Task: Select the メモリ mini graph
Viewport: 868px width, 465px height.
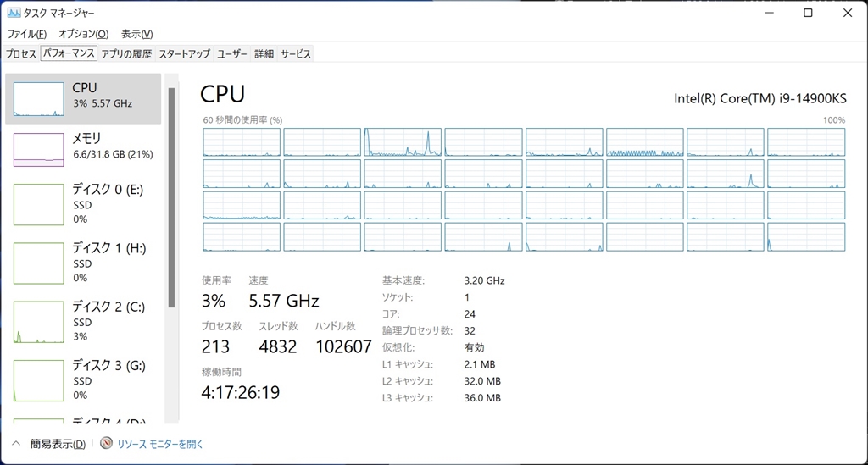Action: coord(39,149)
